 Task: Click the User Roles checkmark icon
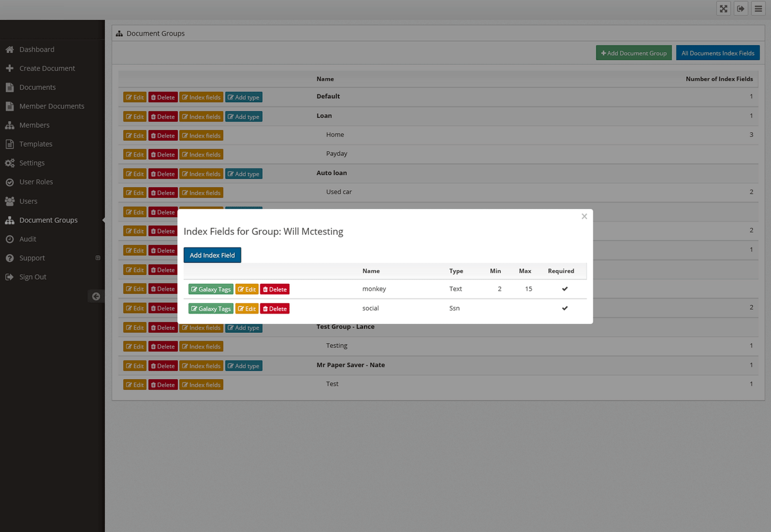pos(10,182)
